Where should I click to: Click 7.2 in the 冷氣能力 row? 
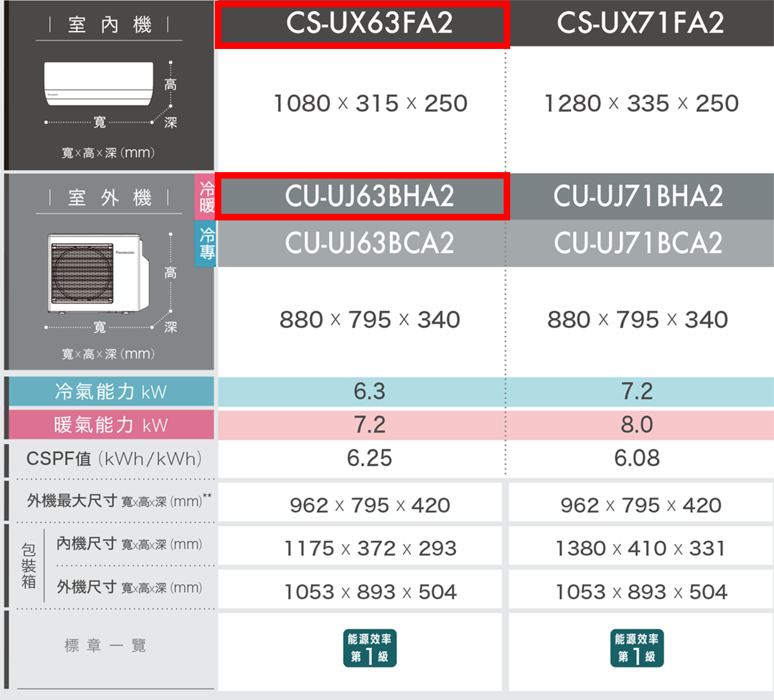637,391
